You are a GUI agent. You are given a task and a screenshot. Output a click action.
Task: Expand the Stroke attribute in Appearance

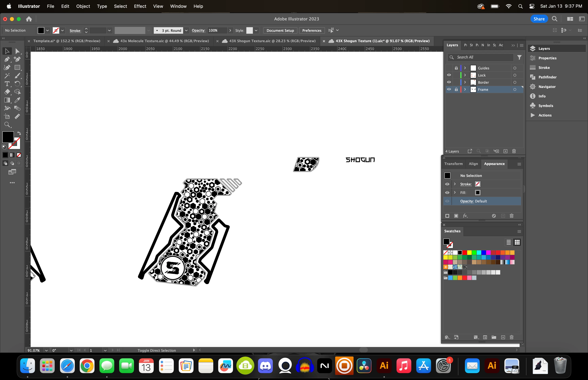click(455, 184)
